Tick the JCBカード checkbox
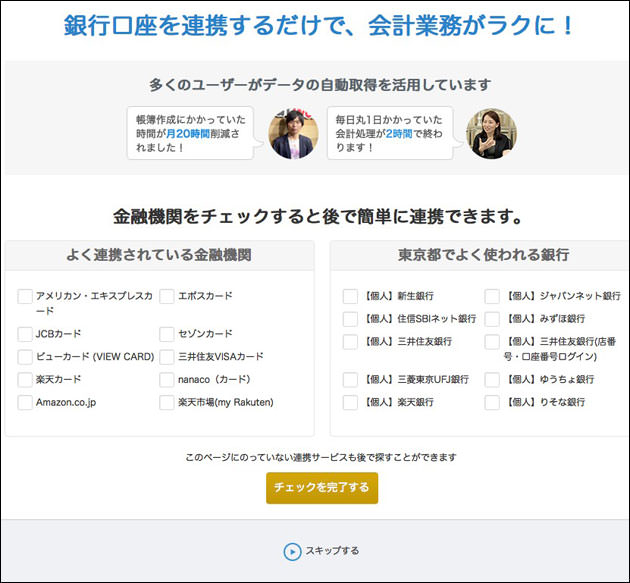The width and height of the screenshot is (630, 583). pos(25,334)
